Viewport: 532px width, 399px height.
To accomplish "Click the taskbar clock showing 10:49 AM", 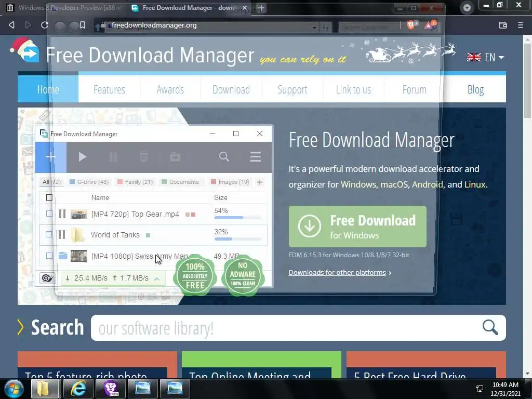I will (x=505, y=389).
